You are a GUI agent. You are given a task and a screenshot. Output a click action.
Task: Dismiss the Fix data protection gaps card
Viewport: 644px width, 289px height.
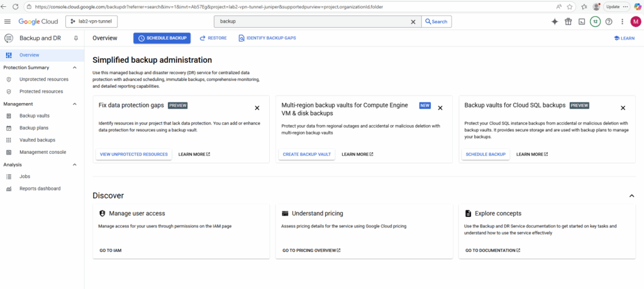[x=257, y=108]
